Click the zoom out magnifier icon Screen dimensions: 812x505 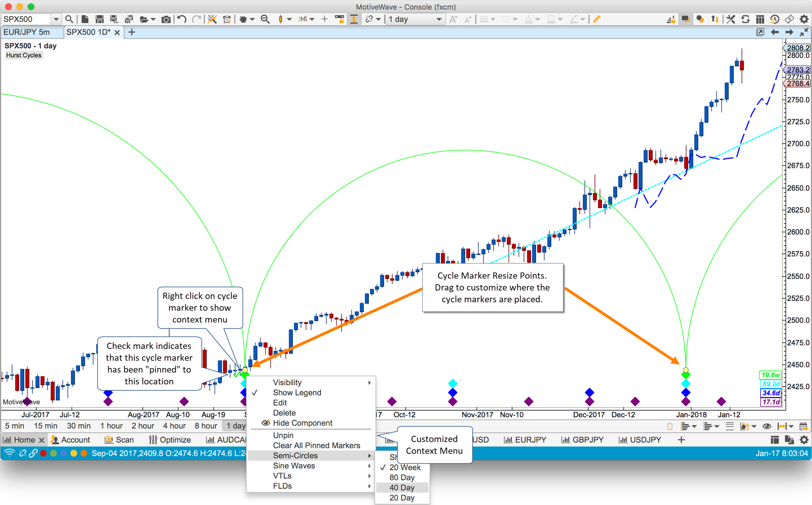tap(265, 19)
